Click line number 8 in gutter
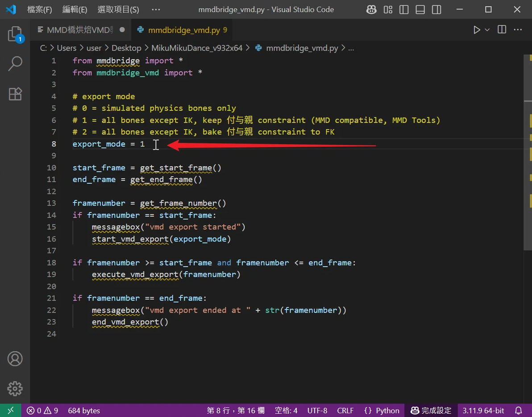The height and width of the screenshot is (417, 532). 54,144
